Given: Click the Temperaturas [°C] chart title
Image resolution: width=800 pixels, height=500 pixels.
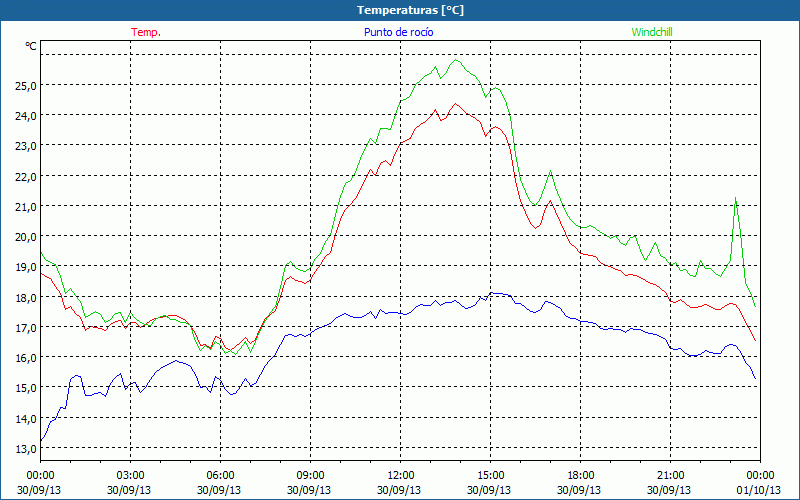Looking at the screenshot, I should [410, 10].
